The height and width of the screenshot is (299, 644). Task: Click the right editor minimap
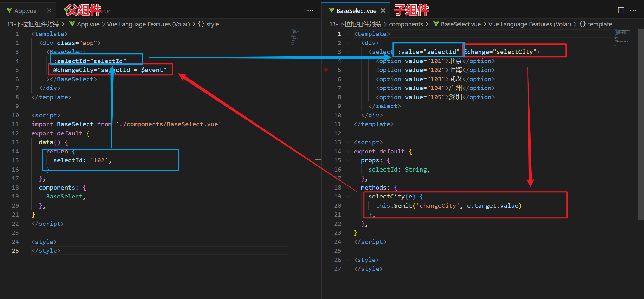pos(622,38)
